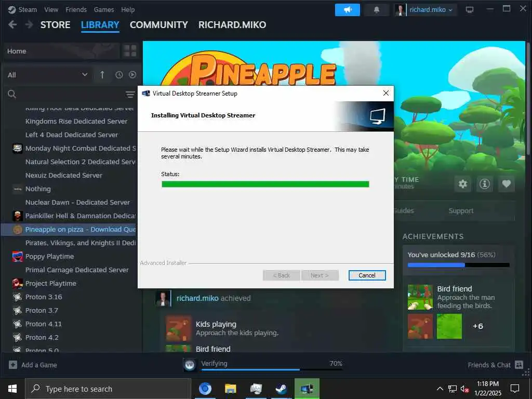Click the Virtual Desktop download icon
The height and width of the screenshot is (399, 532).
pos(190,365)
